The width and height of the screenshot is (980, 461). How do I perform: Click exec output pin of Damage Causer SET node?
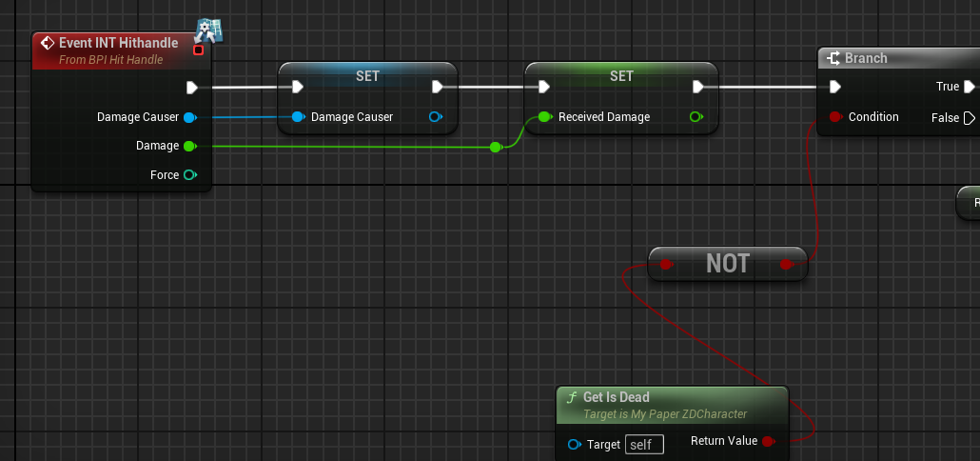[x=438, y=87]
